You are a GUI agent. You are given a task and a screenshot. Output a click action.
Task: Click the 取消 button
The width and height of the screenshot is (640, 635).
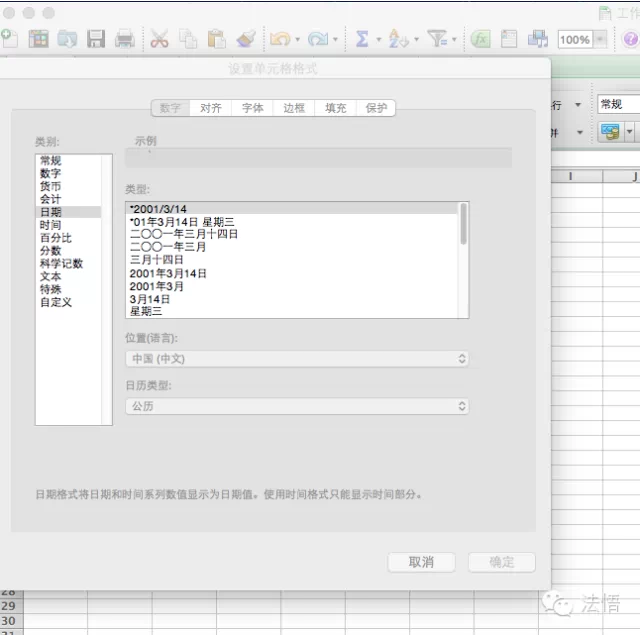point(421,562)
